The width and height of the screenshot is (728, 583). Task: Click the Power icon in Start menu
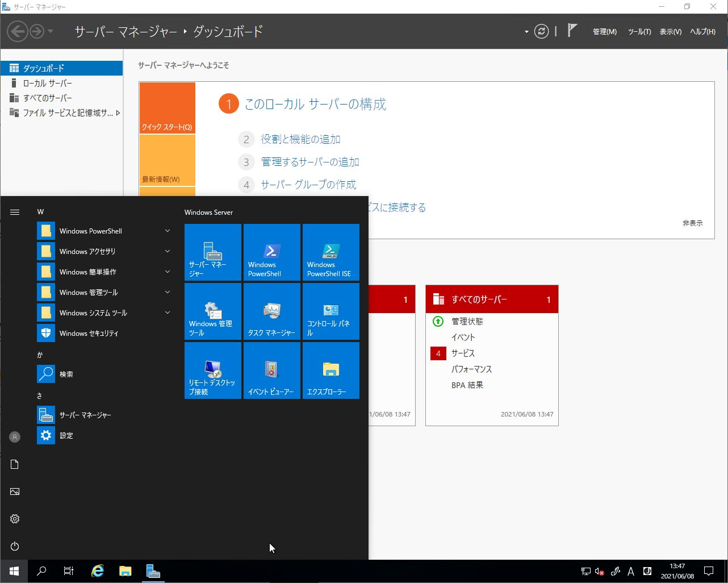pos(15,546)
